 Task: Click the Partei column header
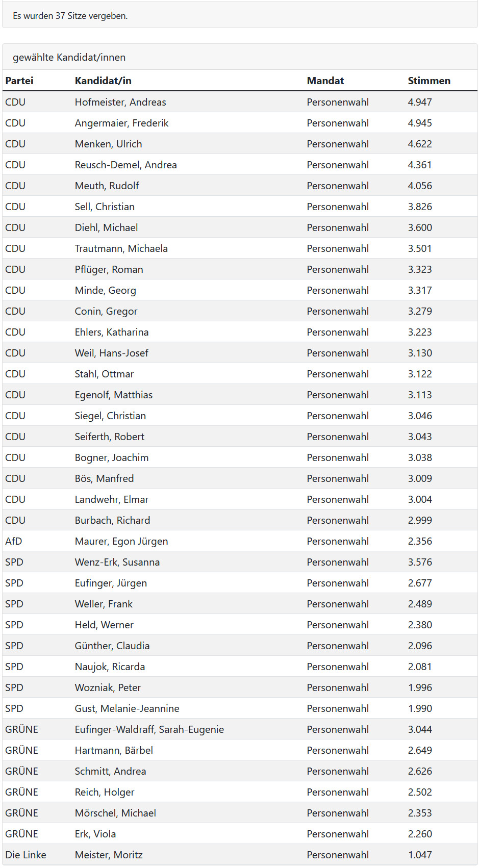[19, 81]
